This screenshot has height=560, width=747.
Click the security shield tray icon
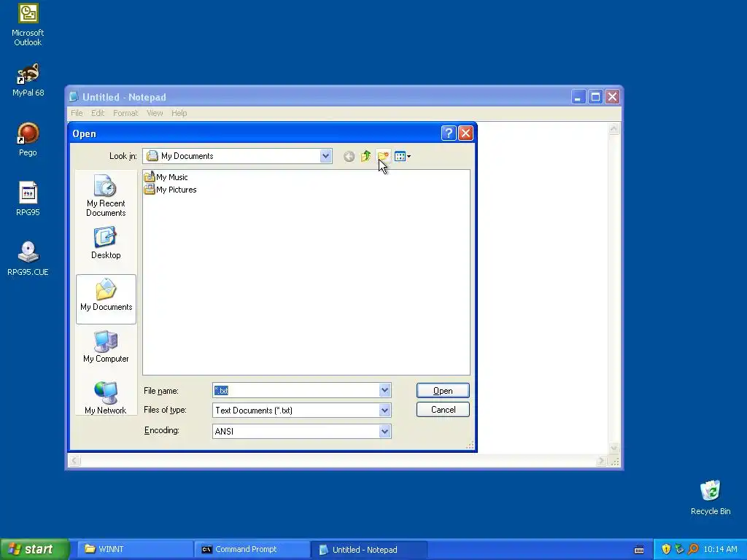tap(666, 549)
